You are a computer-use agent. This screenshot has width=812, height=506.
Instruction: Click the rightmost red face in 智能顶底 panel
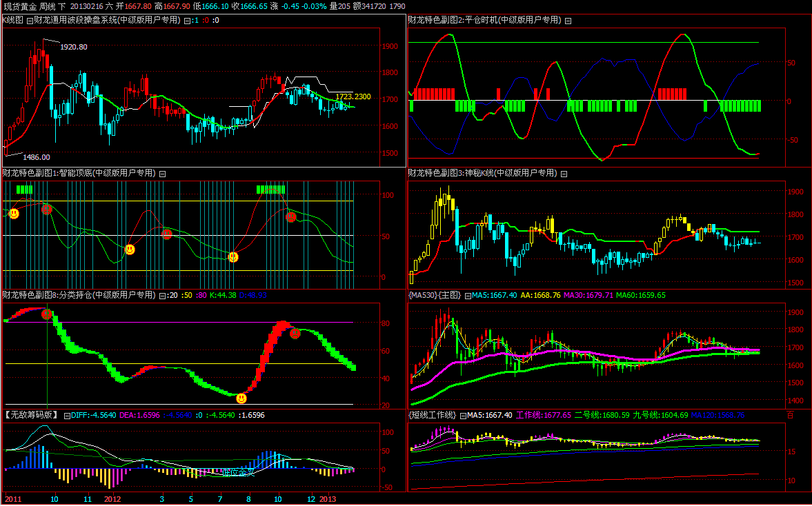(x=291, y=216)
